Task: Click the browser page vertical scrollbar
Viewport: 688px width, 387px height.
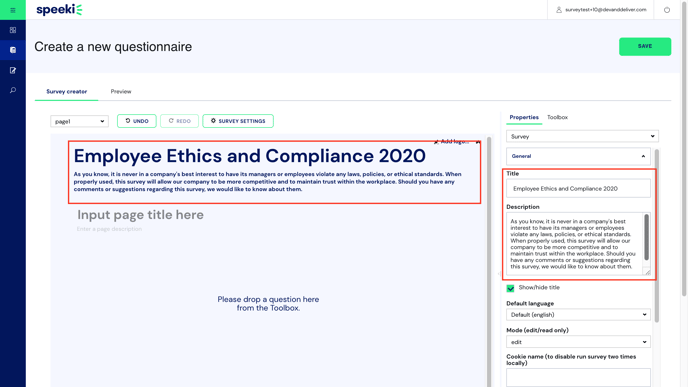Action: (684, 149)
